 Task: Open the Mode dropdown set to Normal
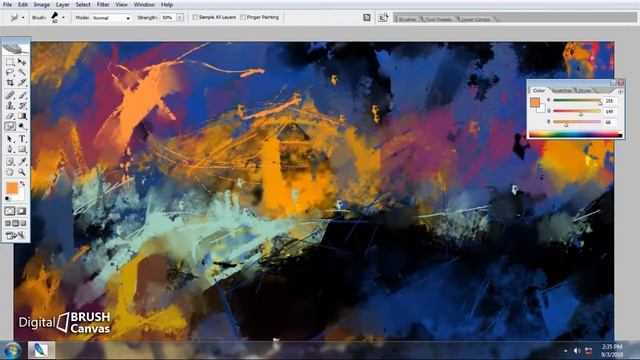tap(111, 18)
